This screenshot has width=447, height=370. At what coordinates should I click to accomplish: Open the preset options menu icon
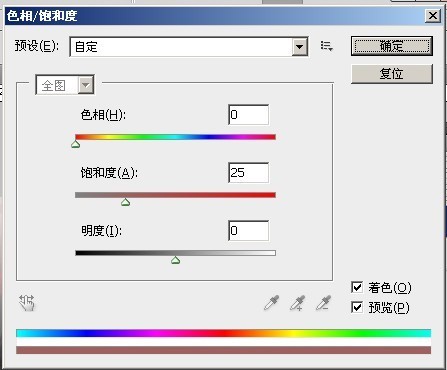click(326, 46)
